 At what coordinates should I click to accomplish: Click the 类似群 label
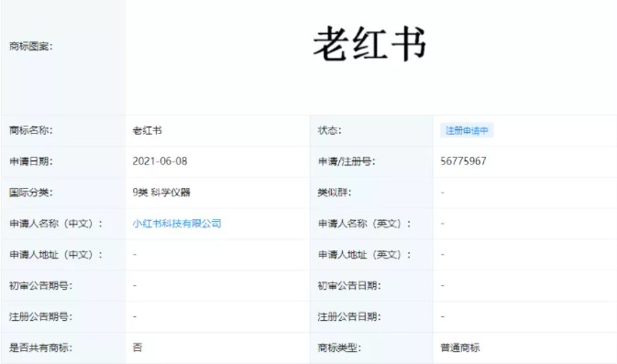click(x=334, y=193)
